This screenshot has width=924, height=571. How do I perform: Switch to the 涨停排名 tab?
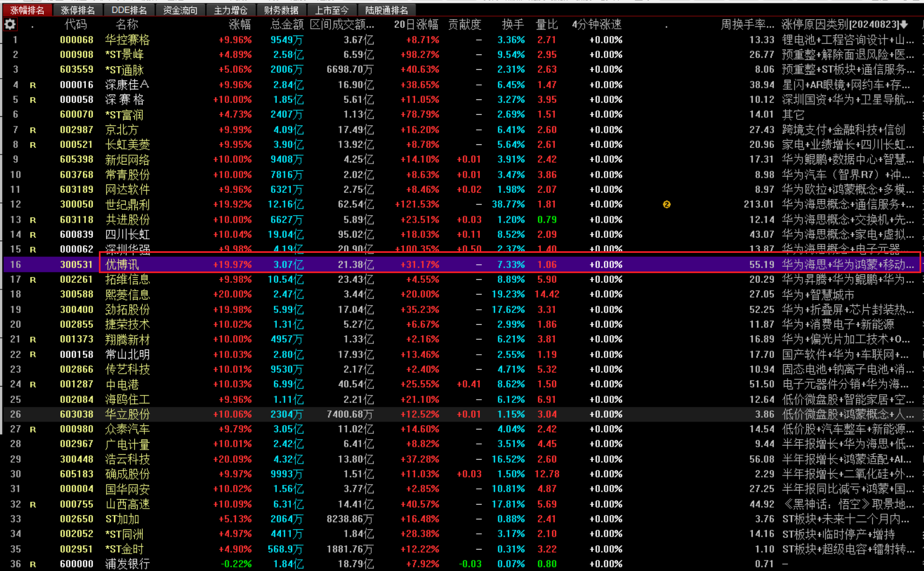coord(78,10)
